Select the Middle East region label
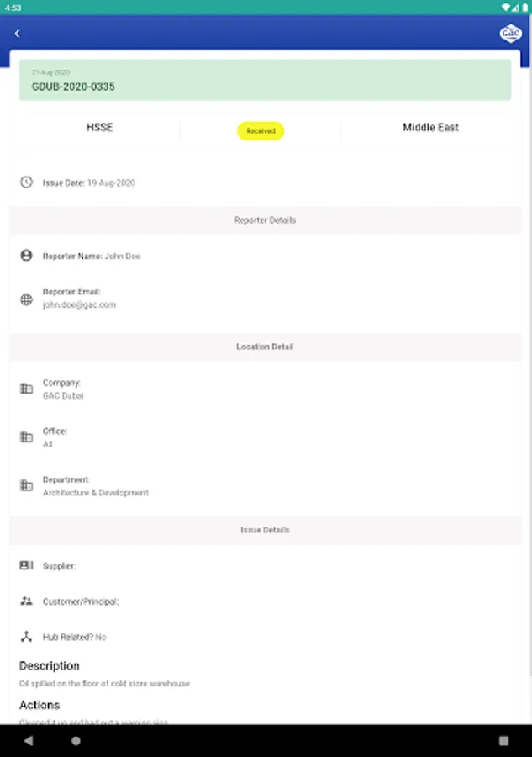This screenshot has height=757, width=532. [x=430, y=128]
